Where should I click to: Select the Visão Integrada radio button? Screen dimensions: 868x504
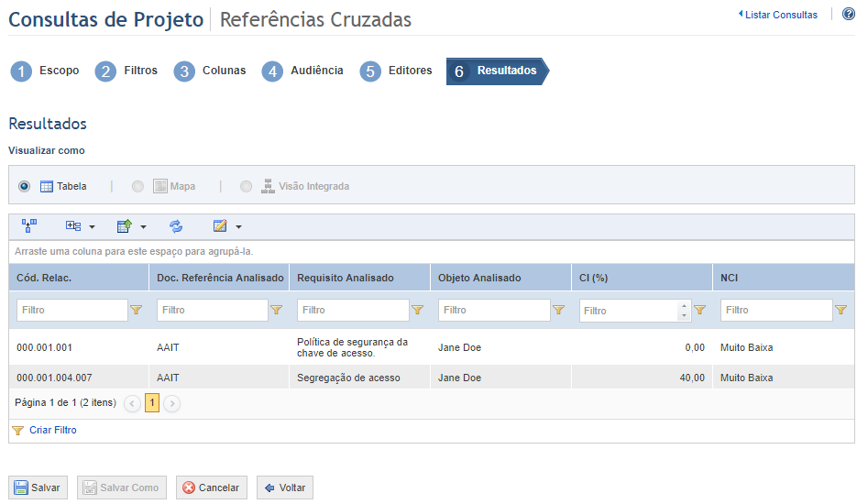tap(247, 186)
